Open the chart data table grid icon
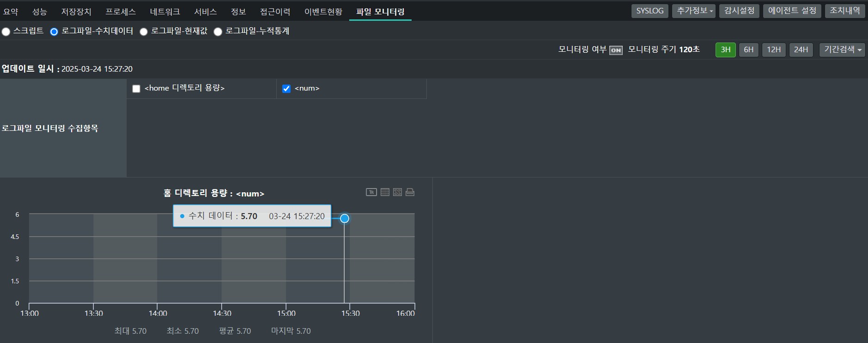This screenshot has width=868, height=343. [x=385, y=192]
